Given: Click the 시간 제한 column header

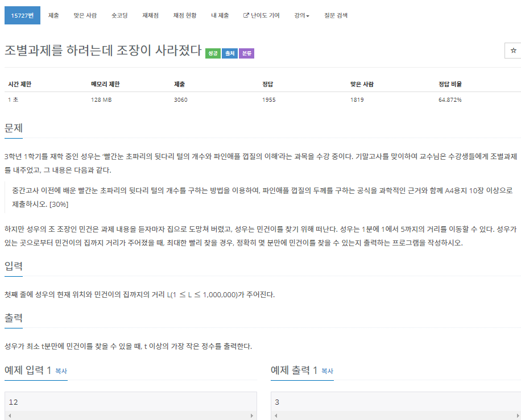Looking at the screenshot, I should coord(19,84).
